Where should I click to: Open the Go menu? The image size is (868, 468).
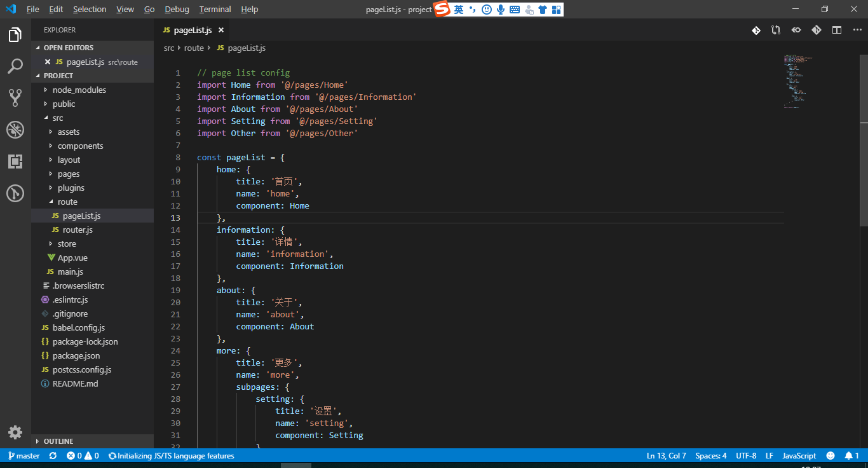coord(149,10)
